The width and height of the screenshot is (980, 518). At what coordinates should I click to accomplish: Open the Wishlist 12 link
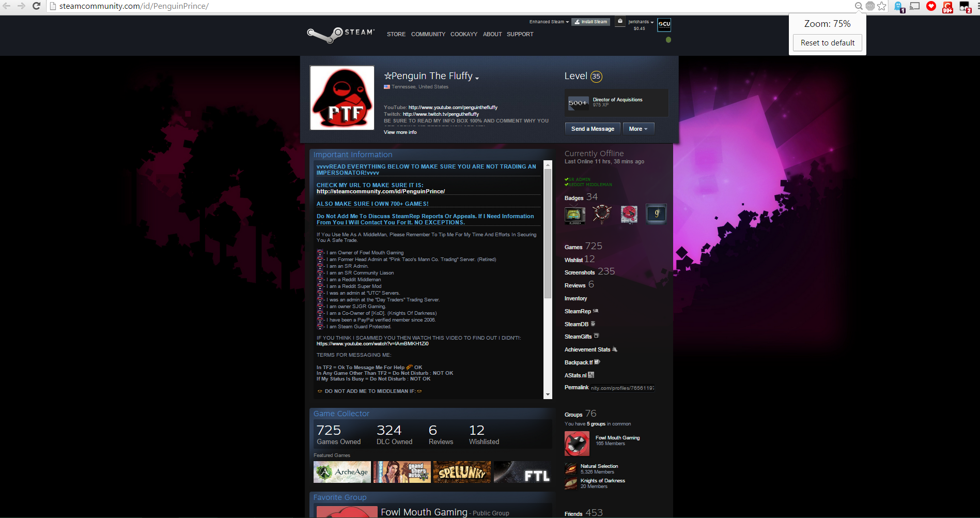click(x=580, y=259)
